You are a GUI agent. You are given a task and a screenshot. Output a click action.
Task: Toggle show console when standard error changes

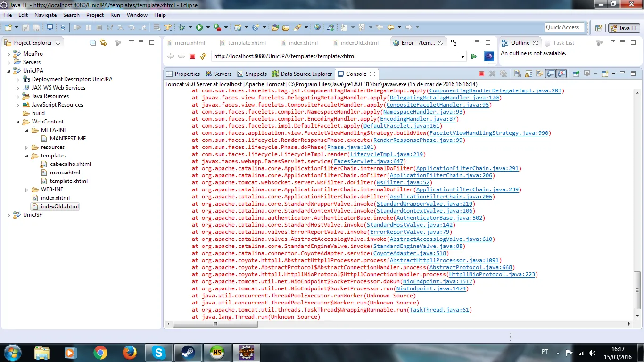click(x=561, y=74)
